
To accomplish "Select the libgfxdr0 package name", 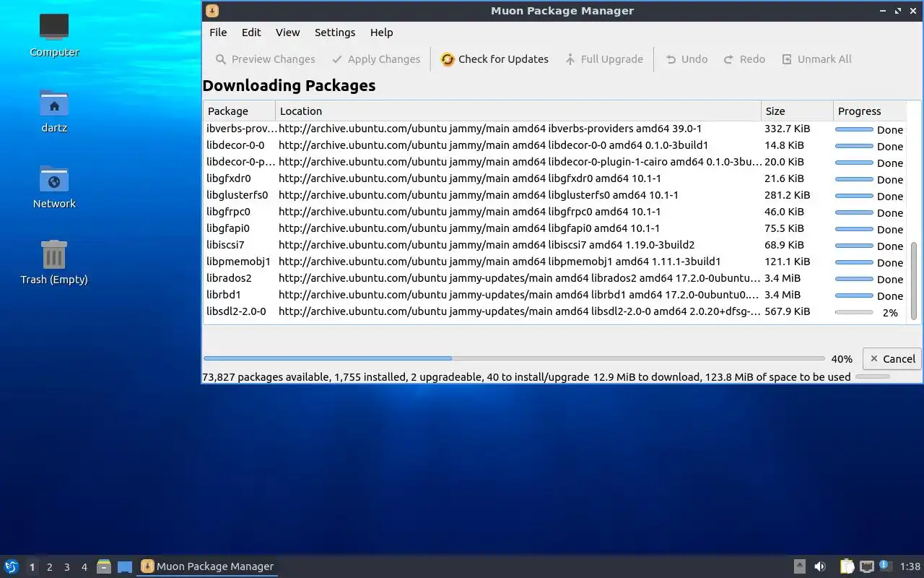I will [x=229, y=178].
